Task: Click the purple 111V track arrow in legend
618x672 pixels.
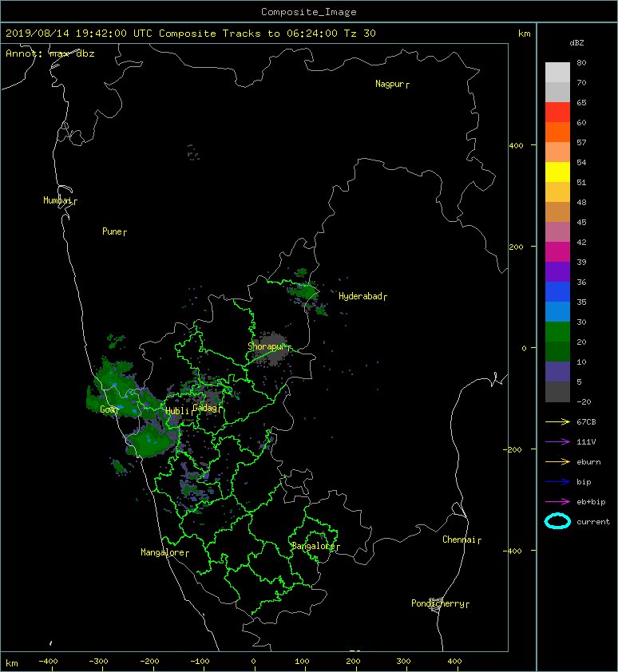Action: point(557,441)
